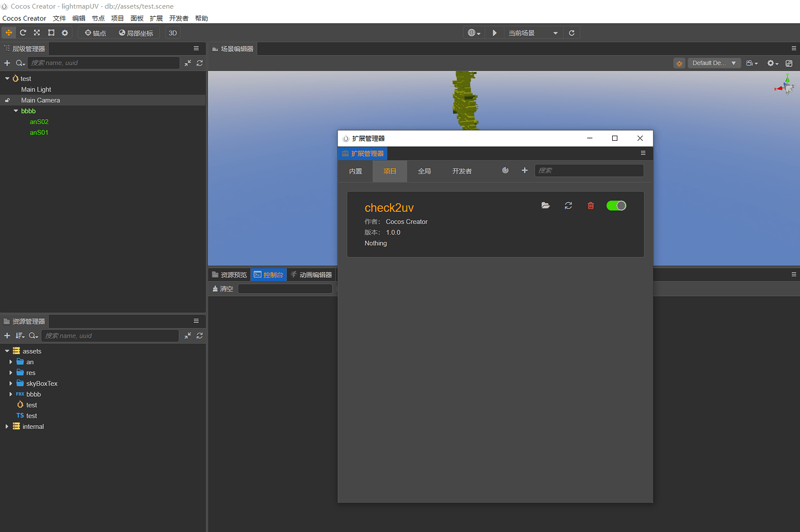Select the Move transform tool

[9, 33]
